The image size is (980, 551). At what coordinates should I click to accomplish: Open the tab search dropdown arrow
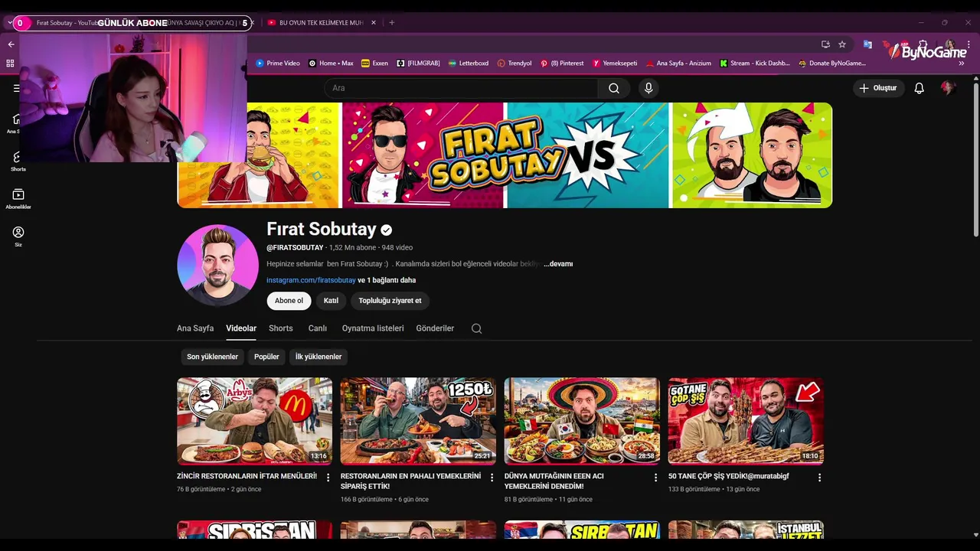[11, 23]
